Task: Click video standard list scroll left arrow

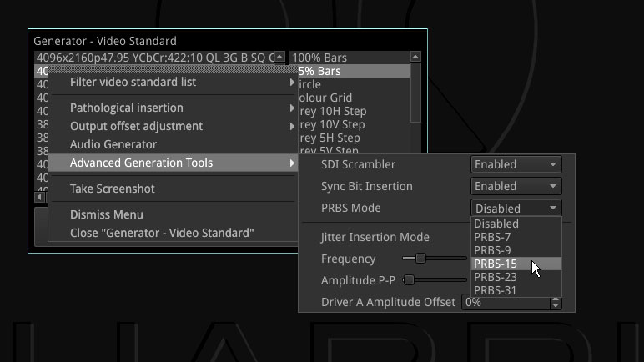Action: (x=39, y=197)
